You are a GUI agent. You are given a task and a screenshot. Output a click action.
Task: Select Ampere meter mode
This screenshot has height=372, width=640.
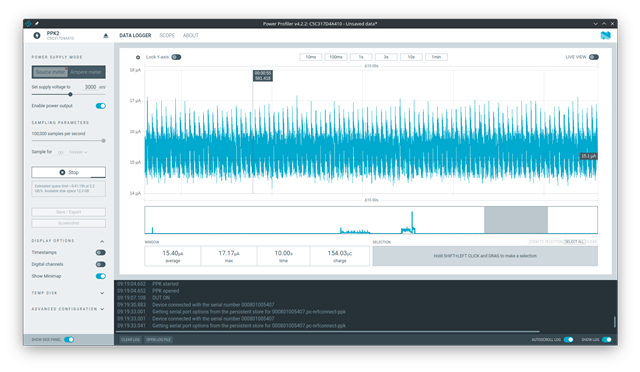pos(86,72)
